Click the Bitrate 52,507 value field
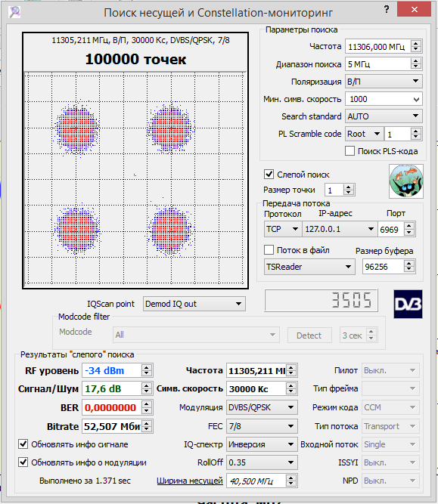438x504 pixels. [112, 426]
